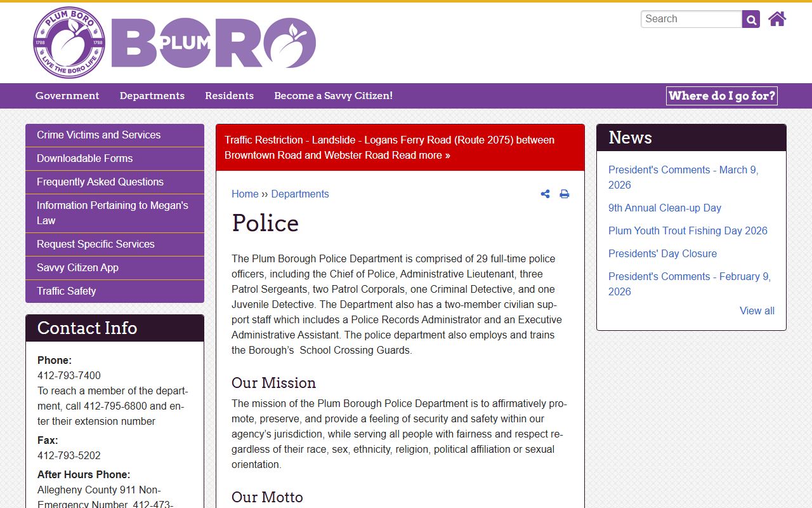Open Information Pertaining to Megan's Law
This screenshot has width=812, height=508.
115,213
